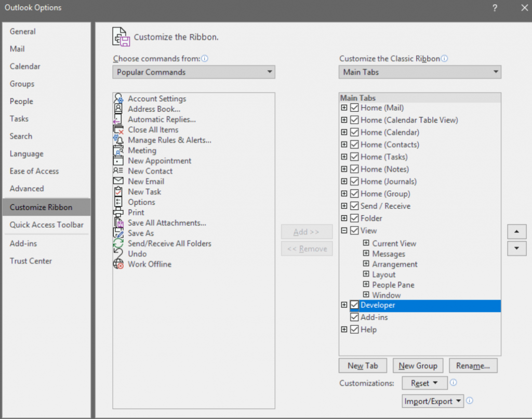
Task: Click the Address Book command icon
Action: [x=118, y=109]
